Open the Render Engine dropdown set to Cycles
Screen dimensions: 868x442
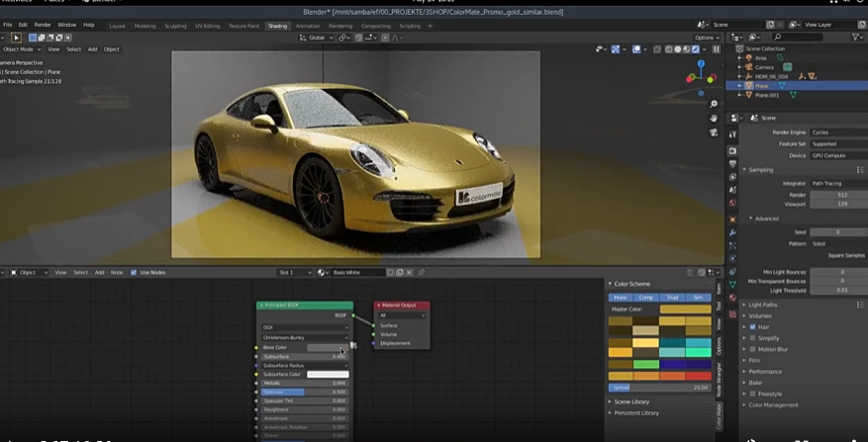click(x=837, y=132)
